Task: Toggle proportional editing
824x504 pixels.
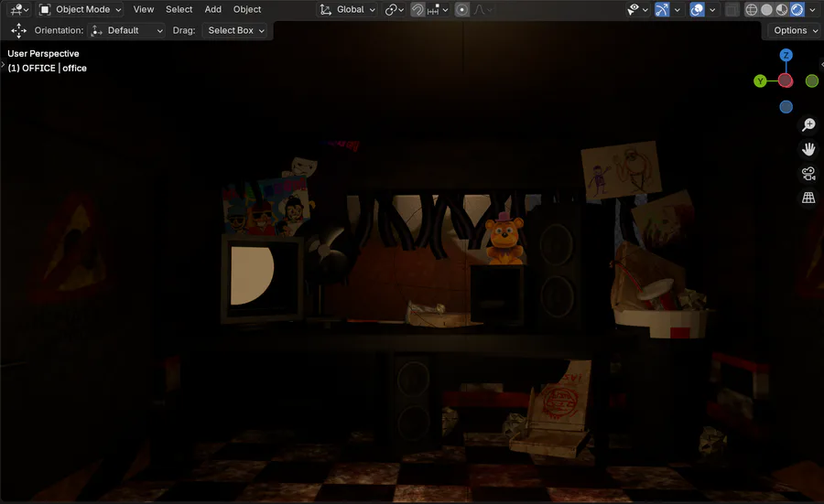Action: 462,9
